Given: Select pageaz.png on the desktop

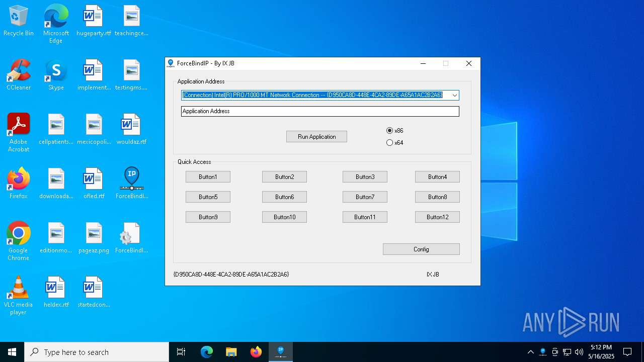Looking at the screenshot, I should [x=94, y=238].
